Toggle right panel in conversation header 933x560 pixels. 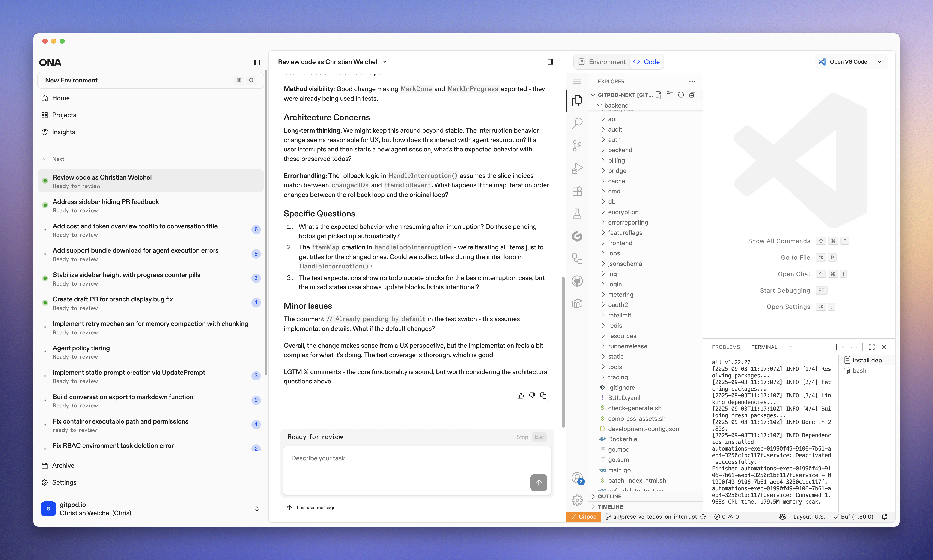click(x=550, y=62)
